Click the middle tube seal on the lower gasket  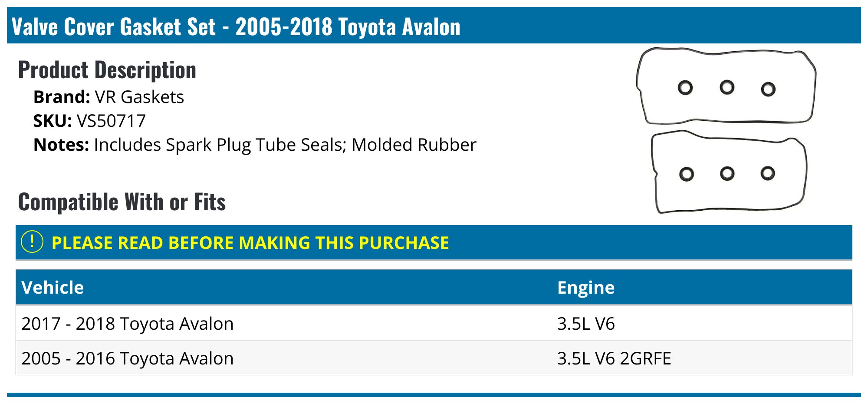point(727,174)
